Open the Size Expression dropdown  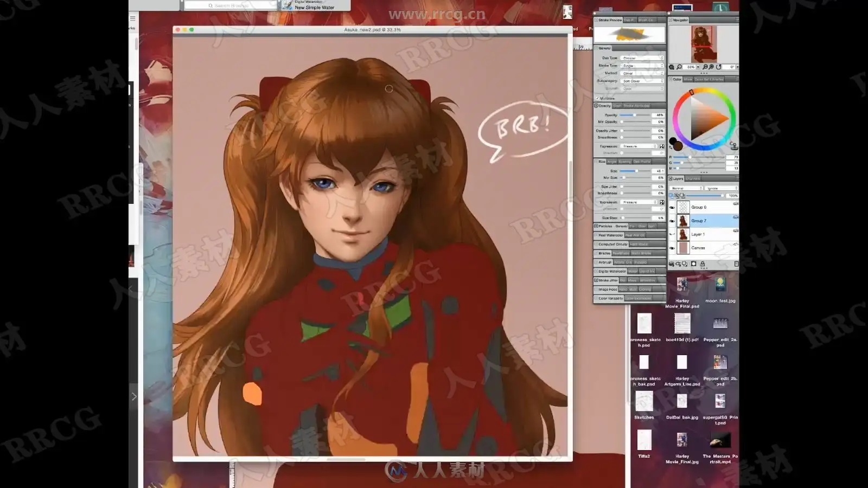pos(639,202)
